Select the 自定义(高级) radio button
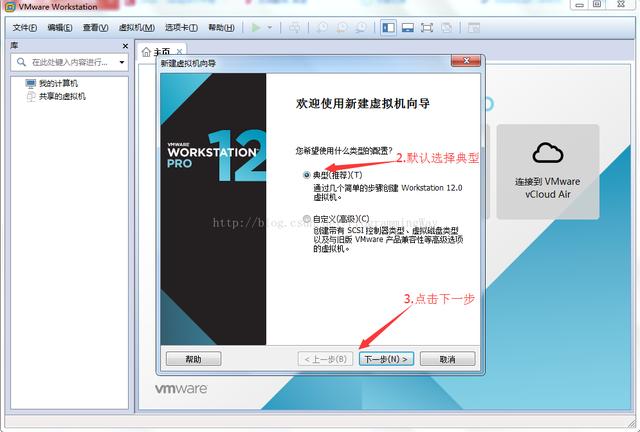Screen dimensions: 640x432 pyautogui.click(x=306, y=219)
